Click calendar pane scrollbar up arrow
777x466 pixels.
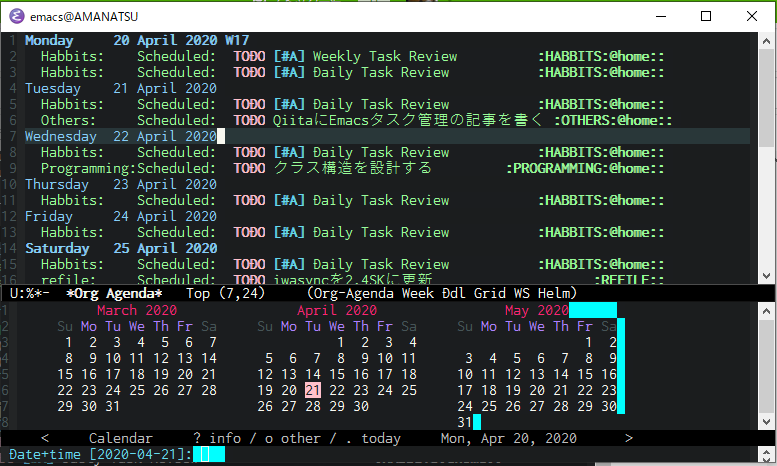pos(767,311)
